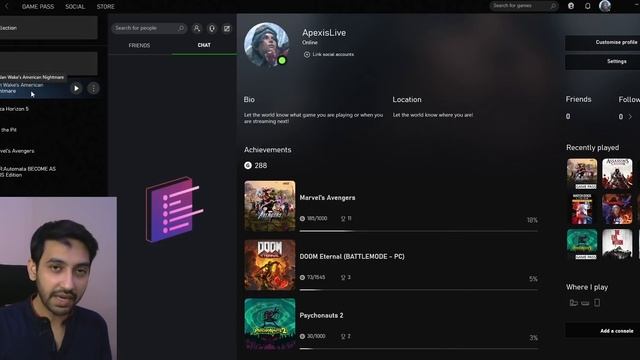Screen dimensions: 640x360
Task: Switch to the CHAT tab
Action: click(x=204, y=45)
